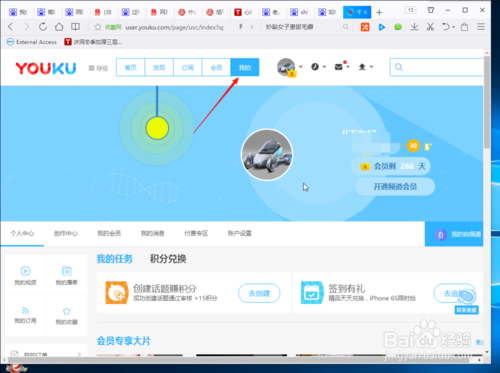Click the large car profile avatar

(x=267, y=155)
